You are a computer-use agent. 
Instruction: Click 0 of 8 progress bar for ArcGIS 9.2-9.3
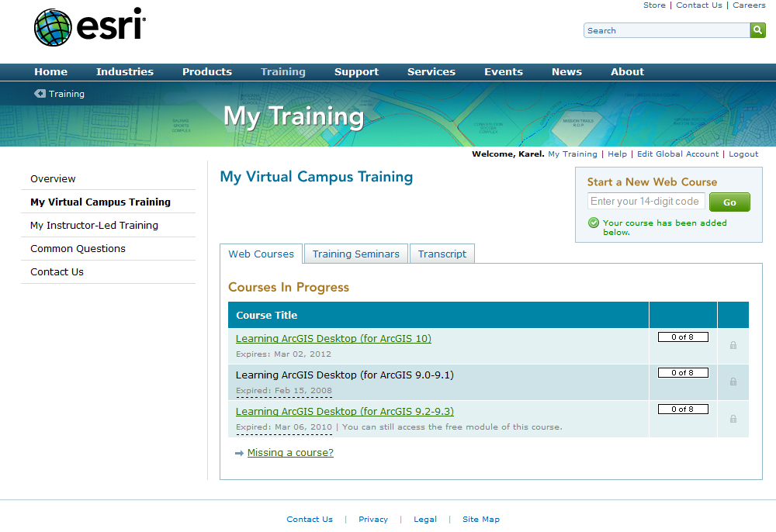[683, 409]
